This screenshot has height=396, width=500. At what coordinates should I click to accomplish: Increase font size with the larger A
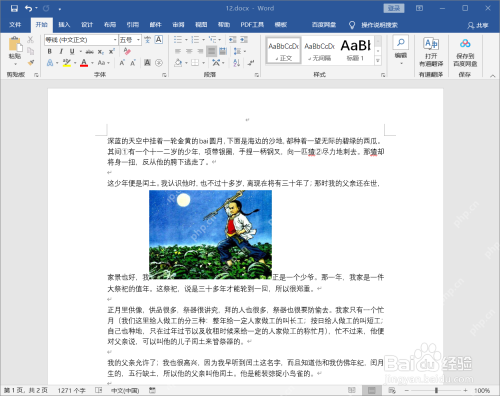122,63
